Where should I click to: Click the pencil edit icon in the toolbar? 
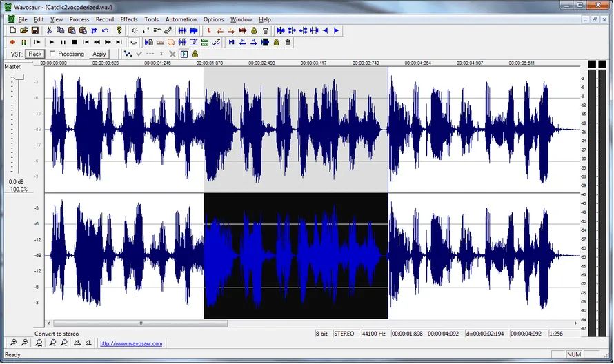click(x=216, y=42)
